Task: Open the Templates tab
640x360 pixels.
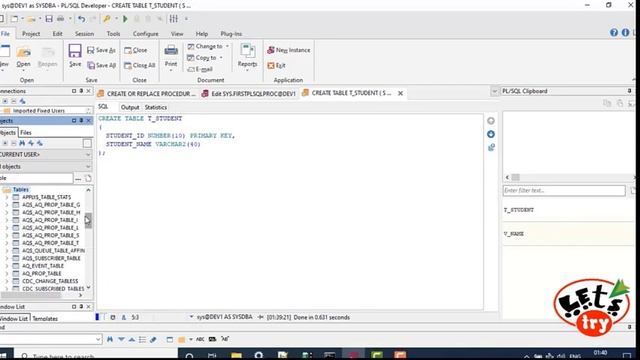Action: click(45, 318)
